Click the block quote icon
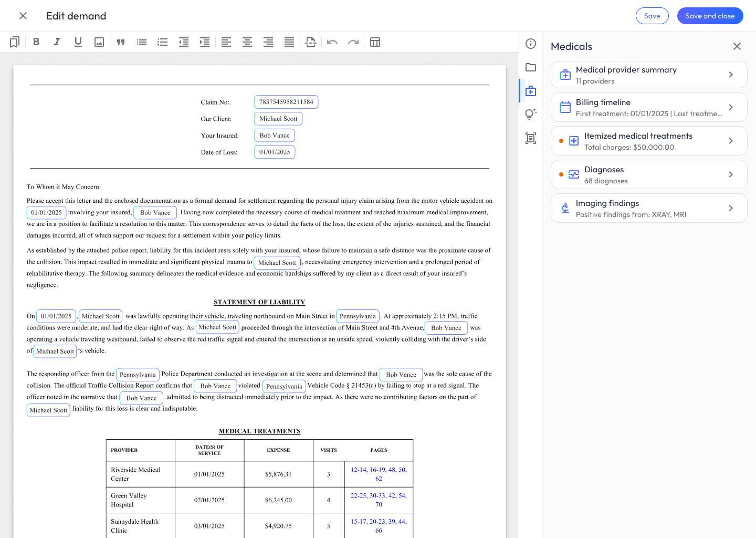This screenshot has width=756, height=538. click(121, 42)
